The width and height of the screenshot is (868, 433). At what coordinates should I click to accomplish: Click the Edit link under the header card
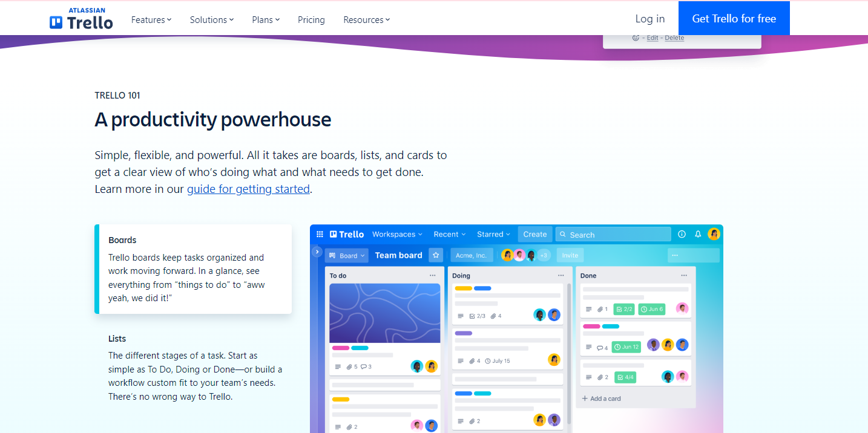(653, 37)
